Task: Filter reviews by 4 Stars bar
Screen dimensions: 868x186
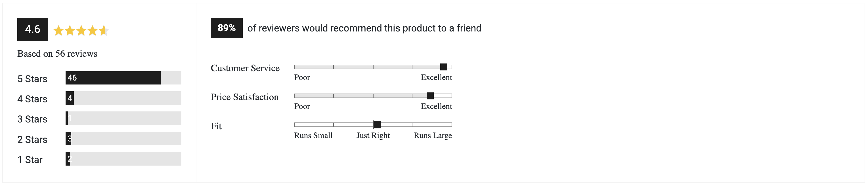Action: click(123, 98)
